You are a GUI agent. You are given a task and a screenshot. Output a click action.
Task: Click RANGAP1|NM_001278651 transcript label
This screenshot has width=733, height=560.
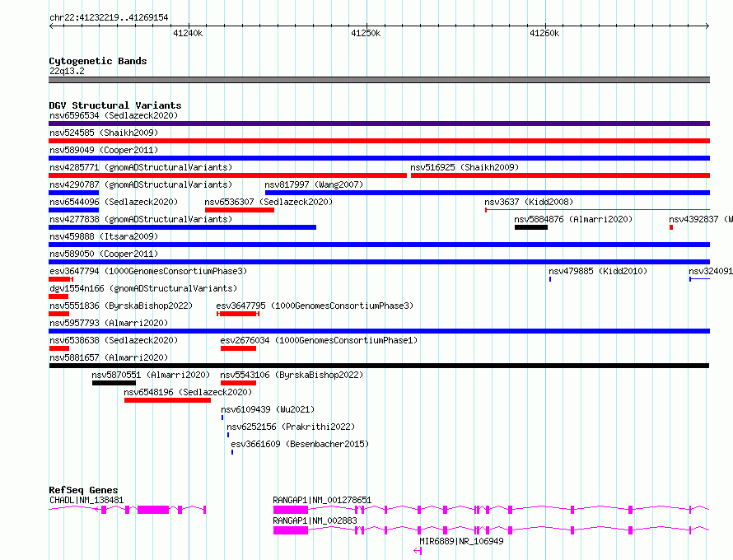[x=322, y=500]
